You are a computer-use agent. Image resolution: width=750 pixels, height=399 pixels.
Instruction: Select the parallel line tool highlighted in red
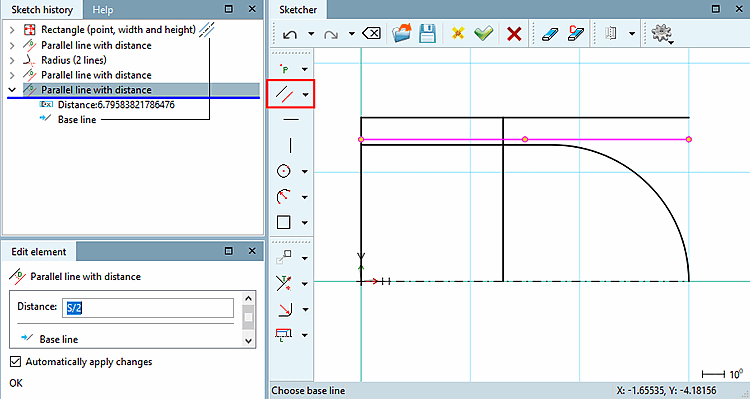point(285,94)
